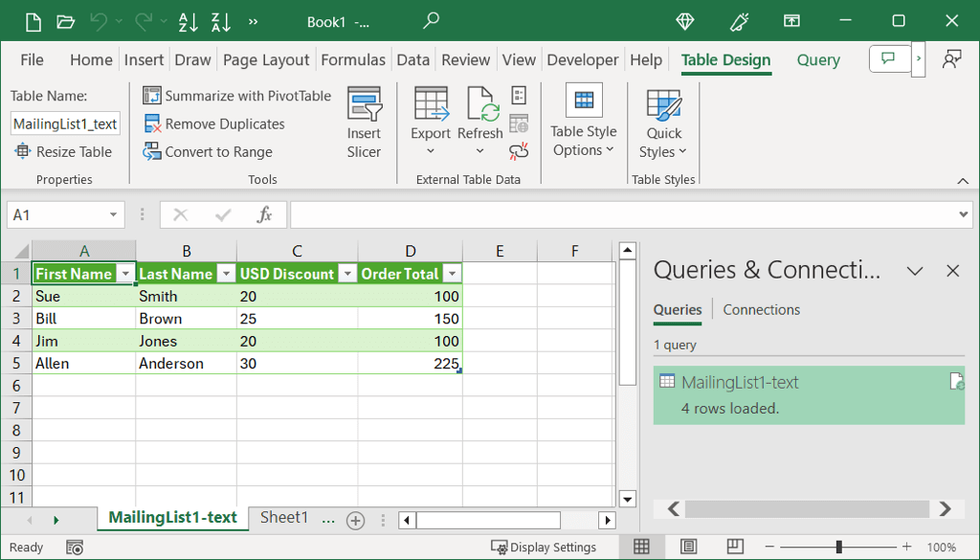Click the Insert Slicer icon
The height and width of the screenshot is (560, 980).
(364, 106)
